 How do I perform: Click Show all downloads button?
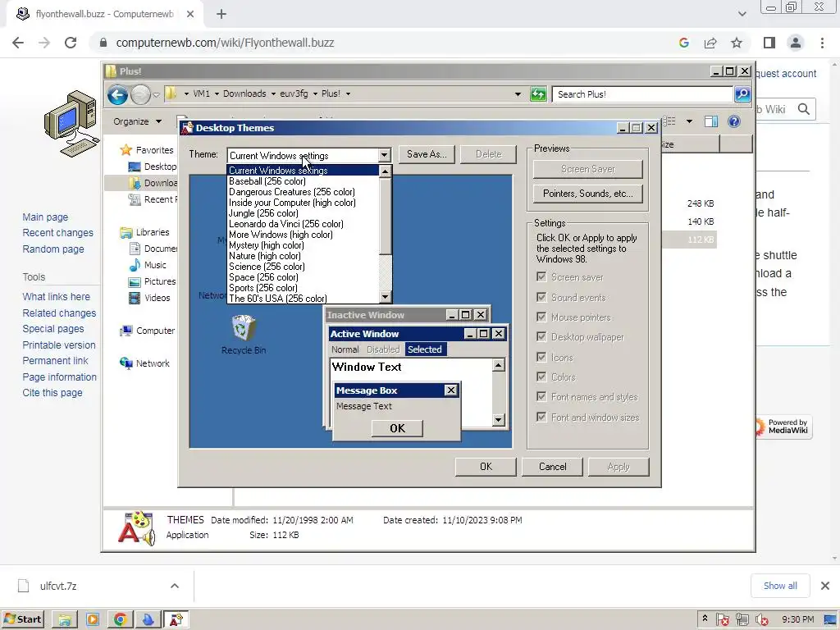780,586
